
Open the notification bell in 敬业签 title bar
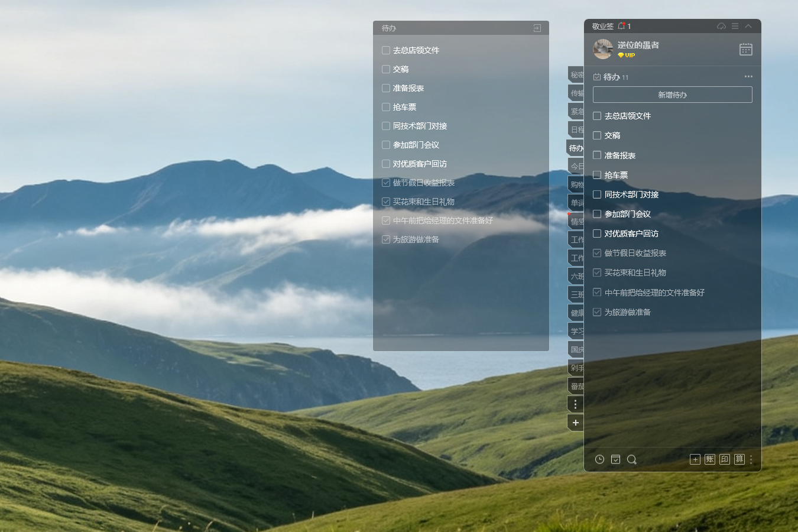pyautogui.click(x=621, y=26)
